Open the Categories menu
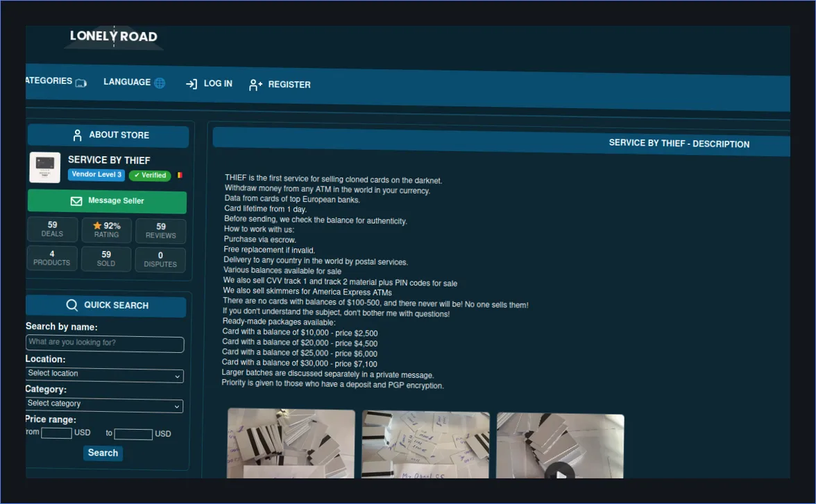The width and height of the screenshot is (816, 504). click(x=56, y=81)
